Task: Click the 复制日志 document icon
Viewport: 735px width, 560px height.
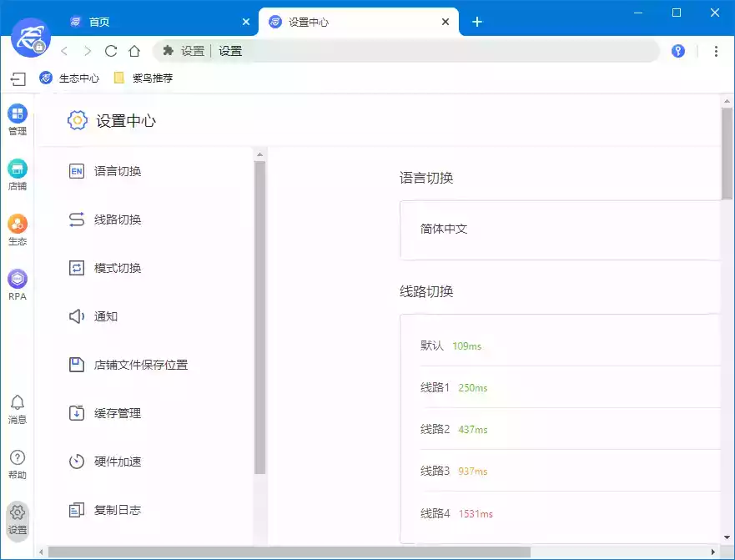Action: 77,510
